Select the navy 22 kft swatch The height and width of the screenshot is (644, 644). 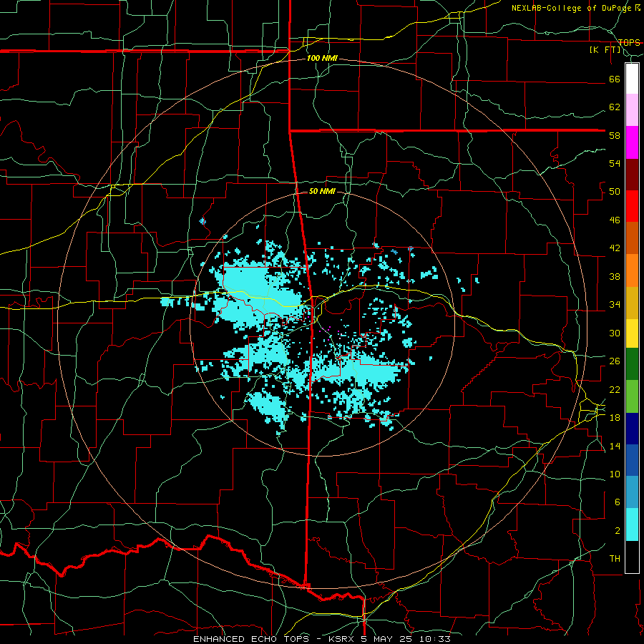click(x=632, y=429)
